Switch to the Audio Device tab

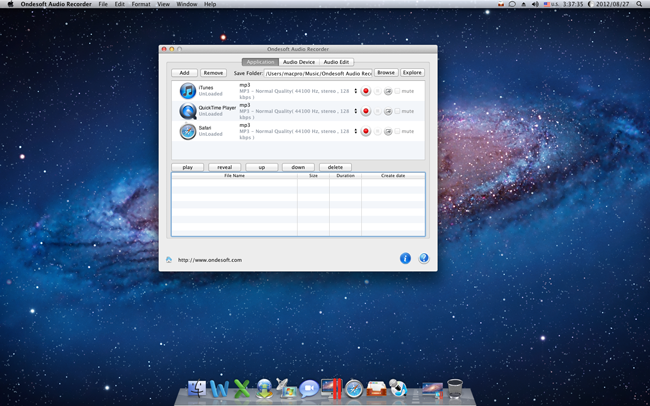298,62
